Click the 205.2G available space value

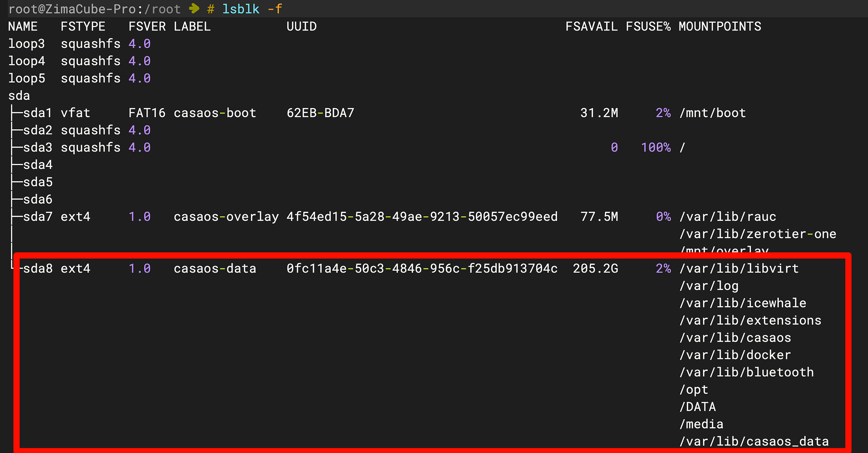pos(595,269)
